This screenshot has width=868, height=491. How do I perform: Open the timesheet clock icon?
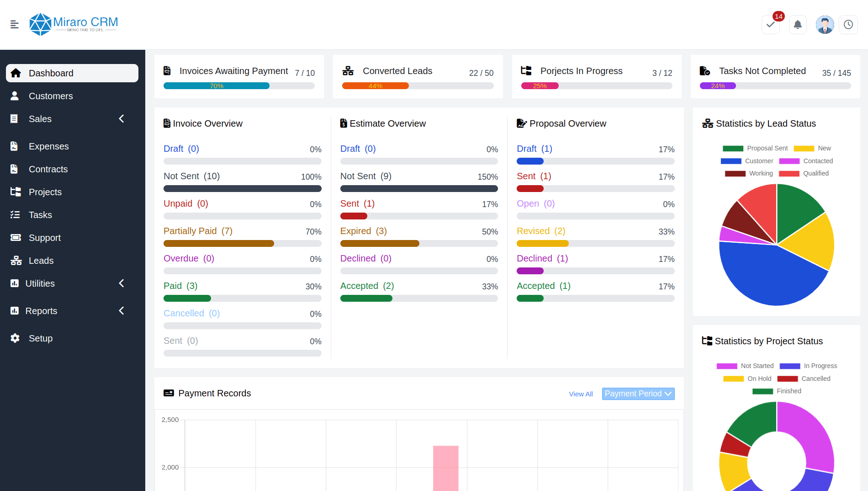pyautogui.click(x=848, y=24)
